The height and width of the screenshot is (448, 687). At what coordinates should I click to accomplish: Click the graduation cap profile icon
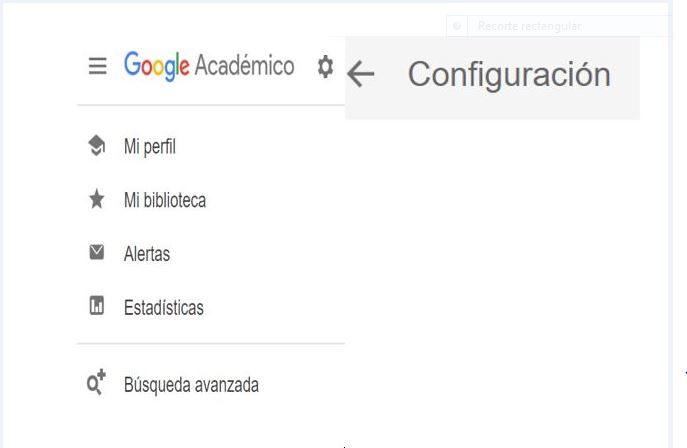tap(97, 145)
